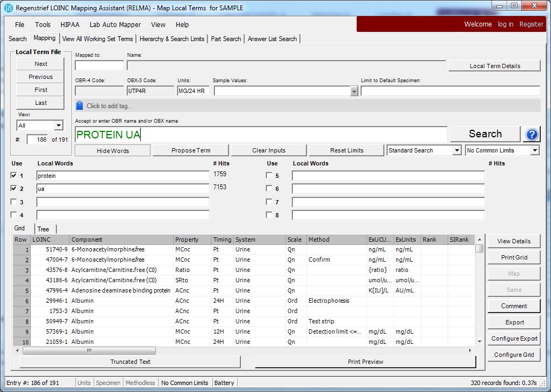Screen dimensions: 551x392
Task: Enable Use checkbox for local word 7
Action: click(x=269, y=202)
